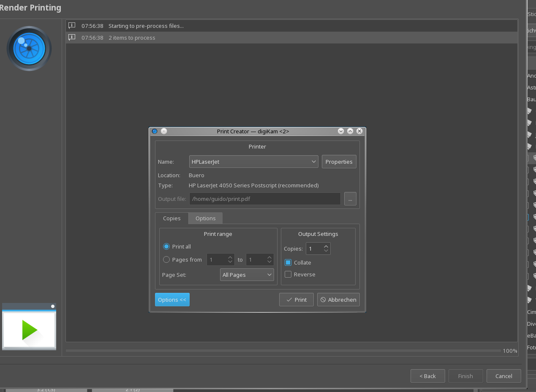Image resolution: width=536 pixels, height=392 pixels.
Task: Browse output file with the '...' button
Action: pos(350,199)
